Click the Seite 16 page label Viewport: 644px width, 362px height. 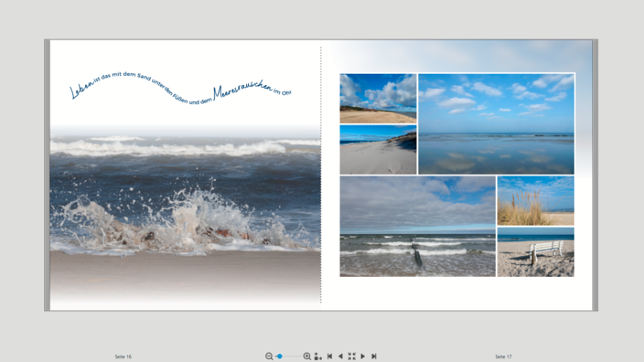click(123, 356)
